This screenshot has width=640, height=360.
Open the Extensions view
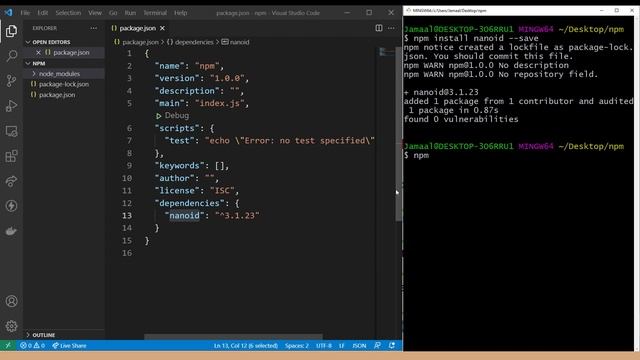tap(11, 156)
